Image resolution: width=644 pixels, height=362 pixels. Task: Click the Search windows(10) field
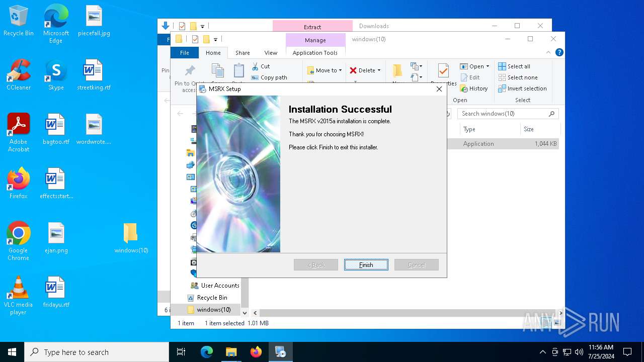click(x=508, y=114)
